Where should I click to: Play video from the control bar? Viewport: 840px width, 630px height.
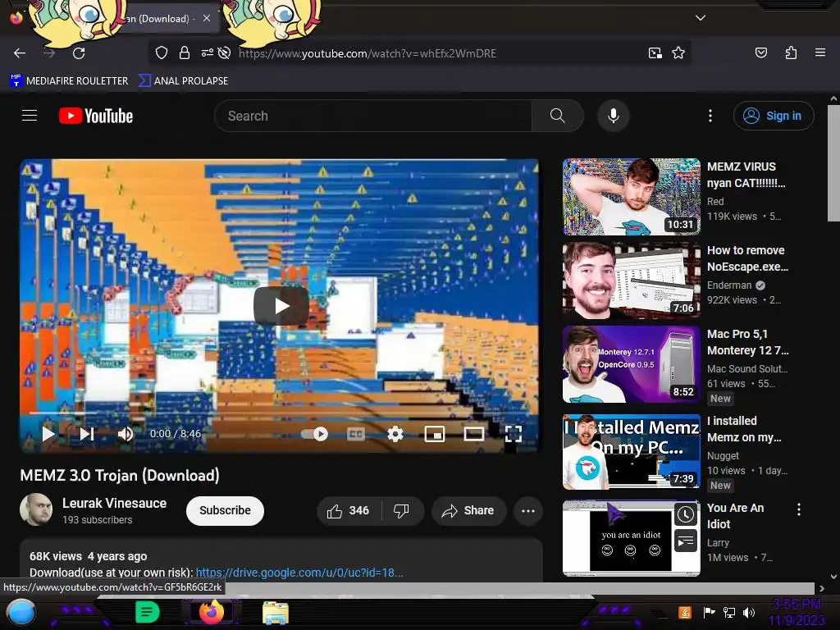coord(48,434)
